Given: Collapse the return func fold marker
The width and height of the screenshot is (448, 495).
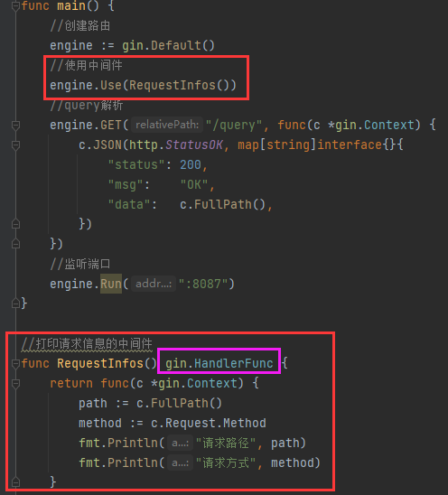Looking at the screenshot, I should pos(15,384).
